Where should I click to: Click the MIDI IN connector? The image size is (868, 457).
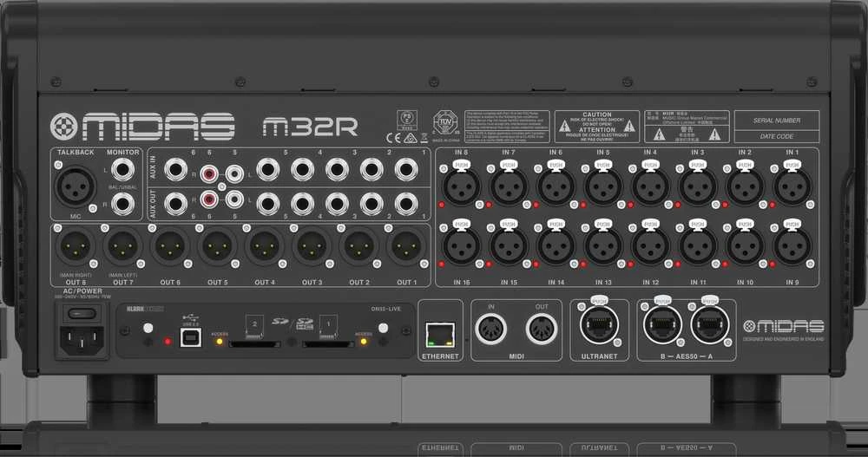pos(491,329)
